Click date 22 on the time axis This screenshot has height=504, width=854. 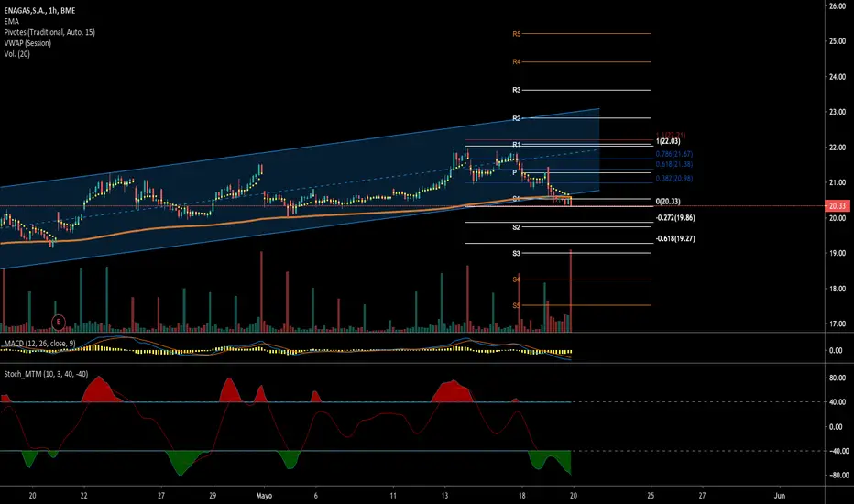(x=84, y=496)
